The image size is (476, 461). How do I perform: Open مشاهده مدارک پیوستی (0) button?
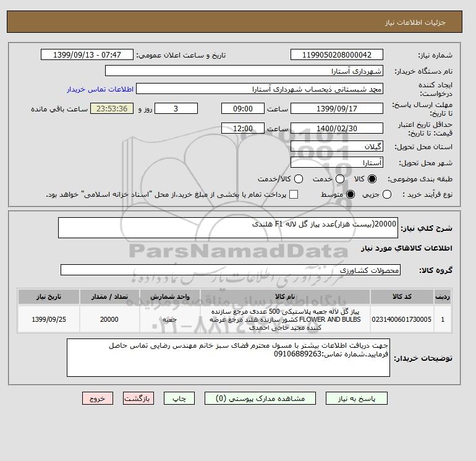coord(260,398)
